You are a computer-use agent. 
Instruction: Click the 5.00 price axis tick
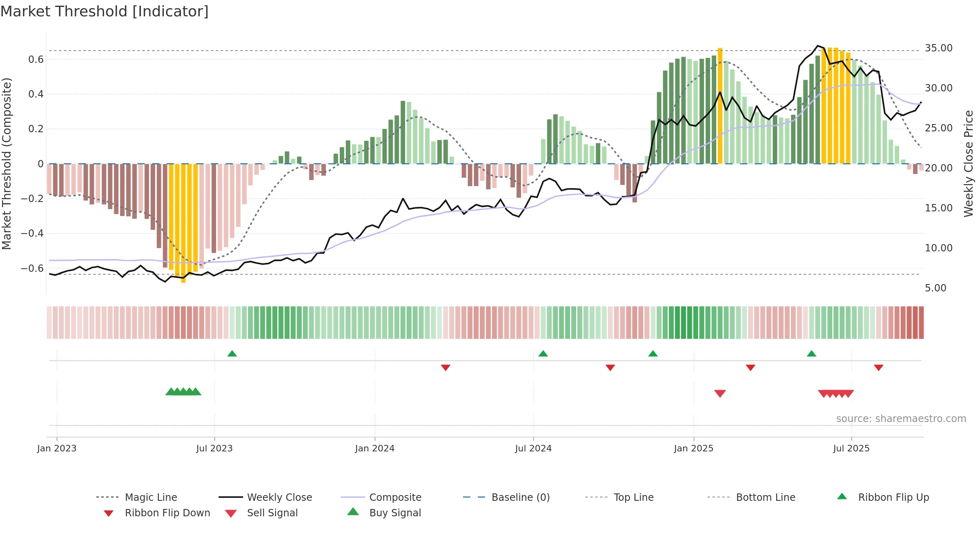coord(935,288)
